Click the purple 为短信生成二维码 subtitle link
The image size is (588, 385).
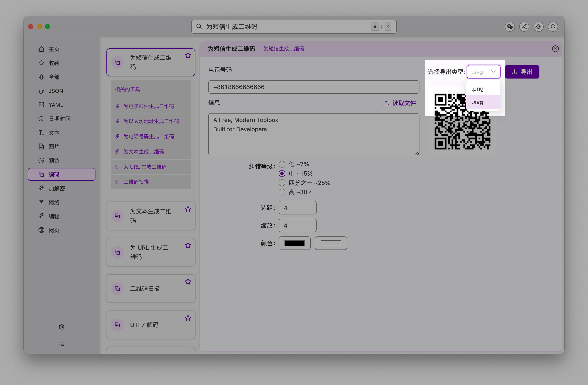point(284,49)
